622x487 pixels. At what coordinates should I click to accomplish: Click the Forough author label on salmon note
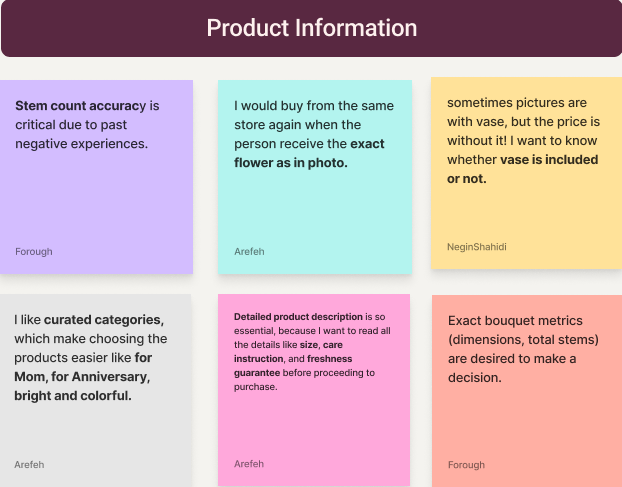tap(466, 465)
